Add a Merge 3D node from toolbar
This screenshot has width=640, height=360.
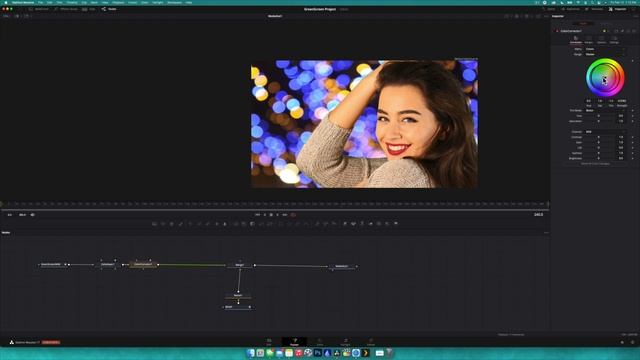point(371,224)
